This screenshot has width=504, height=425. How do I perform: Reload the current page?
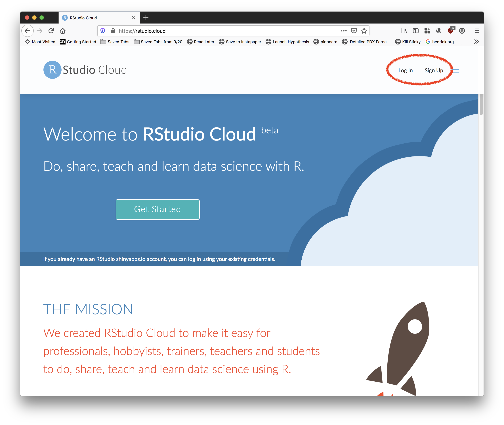pyautogui.click(x=51, y=31)
